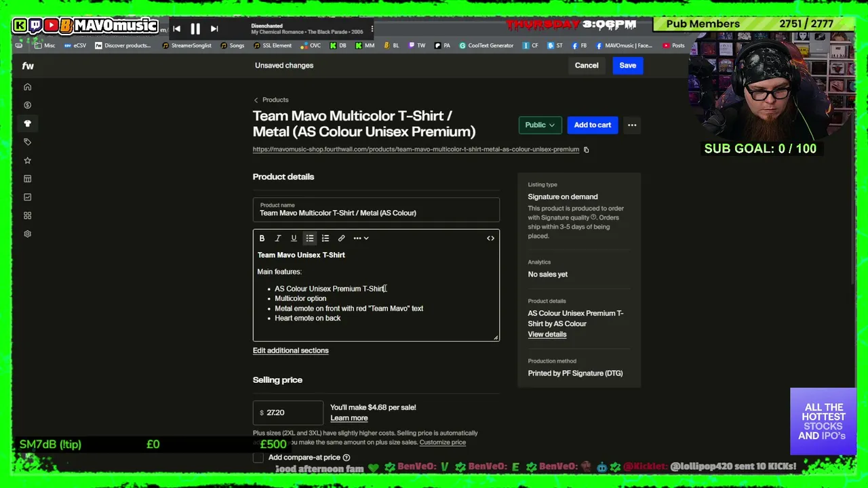Screen dimensions: 868x488
Task: Open the FB bookmark
Action: (579, 45)
